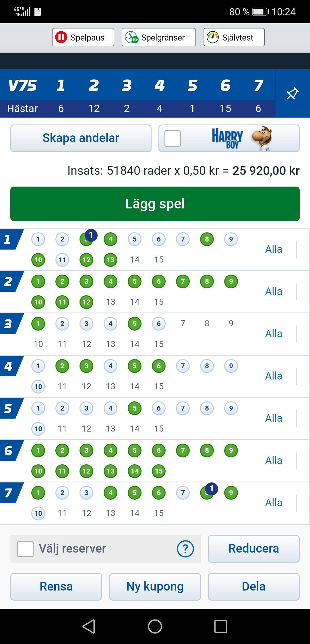The width and height of the screenshot is (310, 644).
Task: Open Spelgränser limits settings
Action: point(159,37)
